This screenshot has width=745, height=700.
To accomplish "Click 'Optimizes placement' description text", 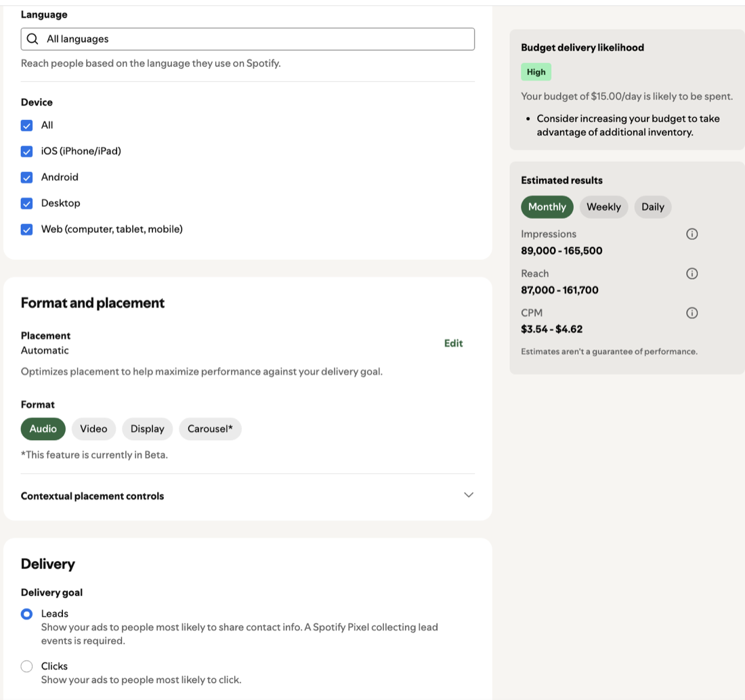I will [x=201, y=372].
